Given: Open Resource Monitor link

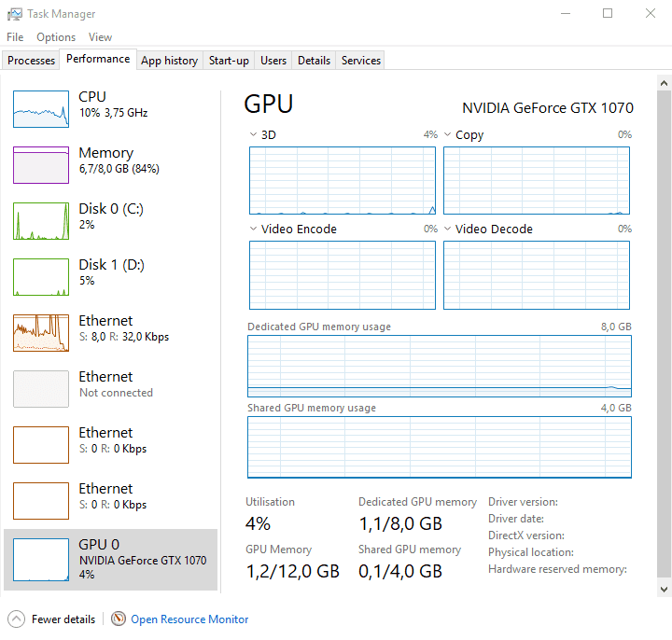Looking at the screenshot, I should [x=189, y=619].
